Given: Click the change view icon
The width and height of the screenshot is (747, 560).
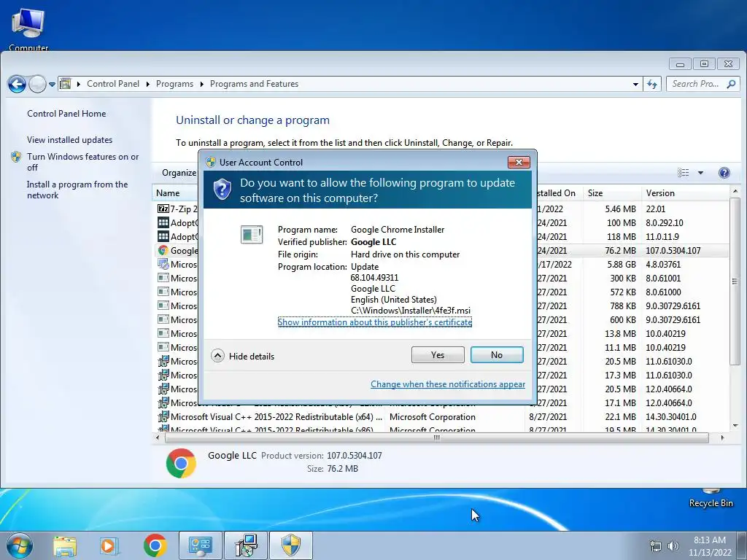Looking at the screenshot, I should tap(683, 172).
